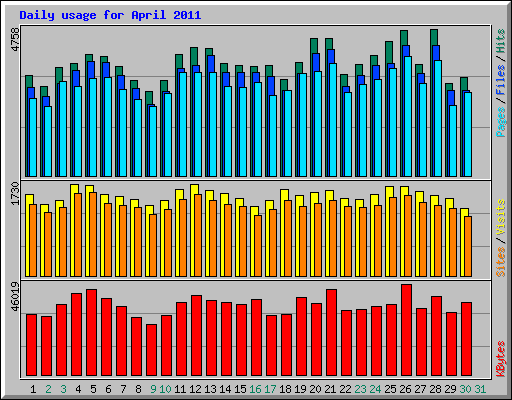Click day label 22 on x-axis
Screen dimensions: 512x400
point(345,389)
